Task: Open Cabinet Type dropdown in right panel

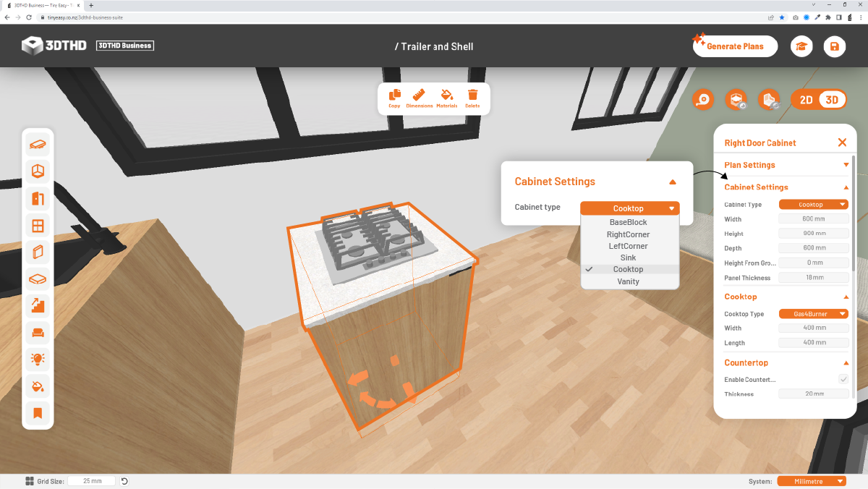Action: pyautogui.click(x=813, y=205)
